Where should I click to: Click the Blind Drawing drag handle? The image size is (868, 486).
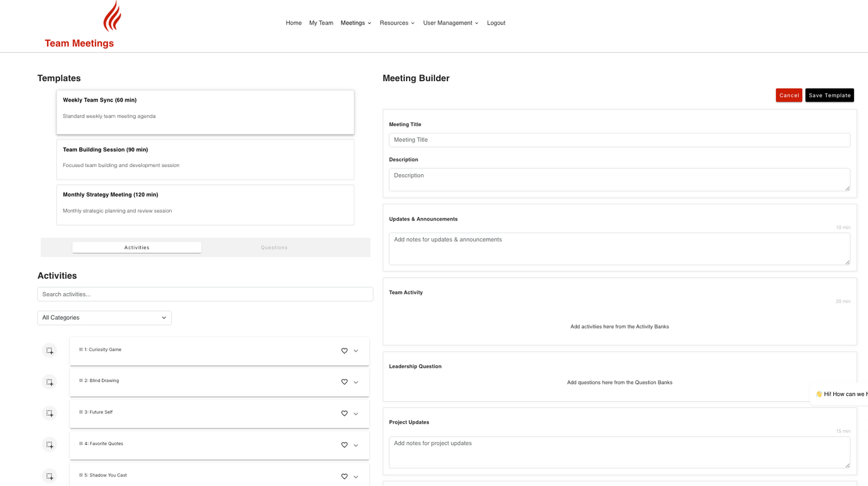(x=81, y=380)
